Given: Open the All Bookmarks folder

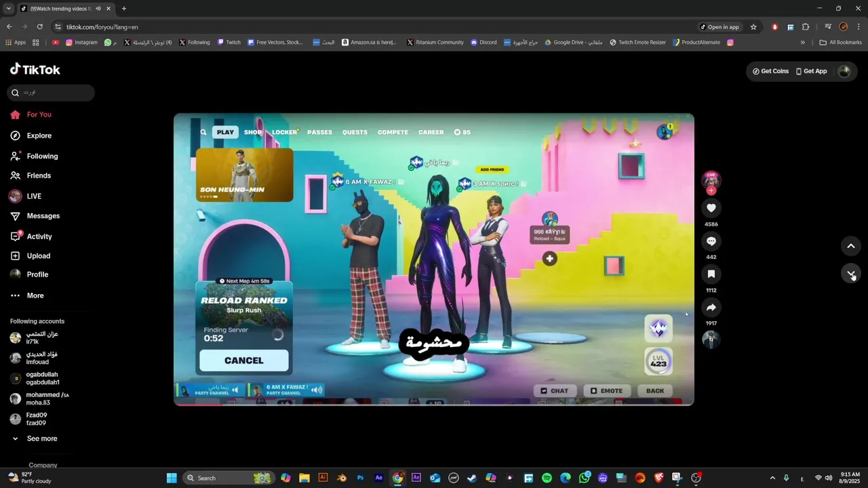Looking at the screenshot, I should pyautogui.click(x=841, y=42).
